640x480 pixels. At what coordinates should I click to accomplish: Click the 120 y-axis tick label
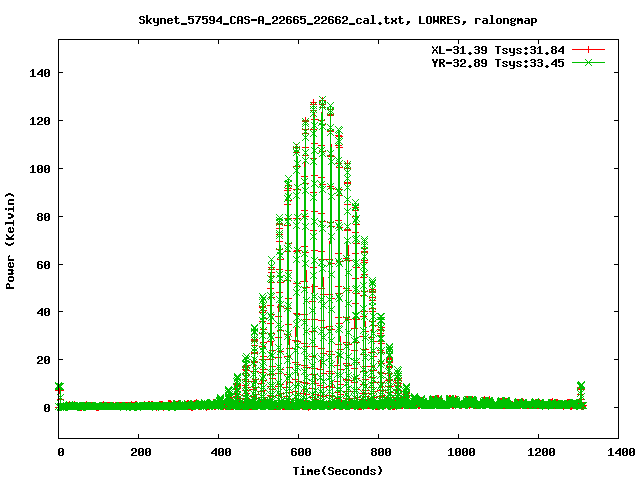(x=40, y=121)
